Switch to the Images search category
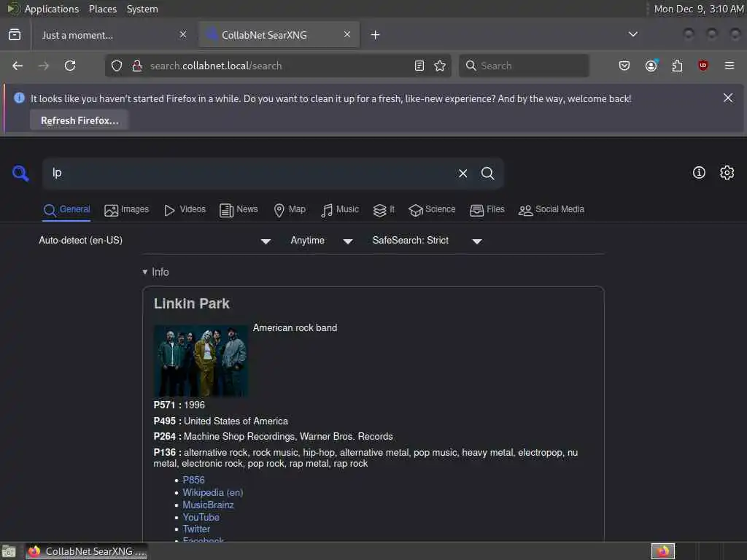Viewport: 747px width, 560px height. click(x=127, y=210)
